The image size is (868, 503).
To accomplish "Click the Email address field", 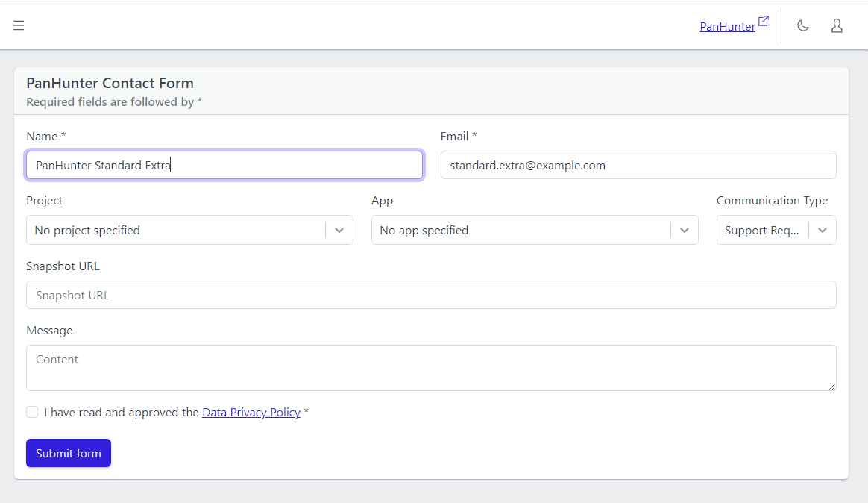I will (x=638, y=164).
